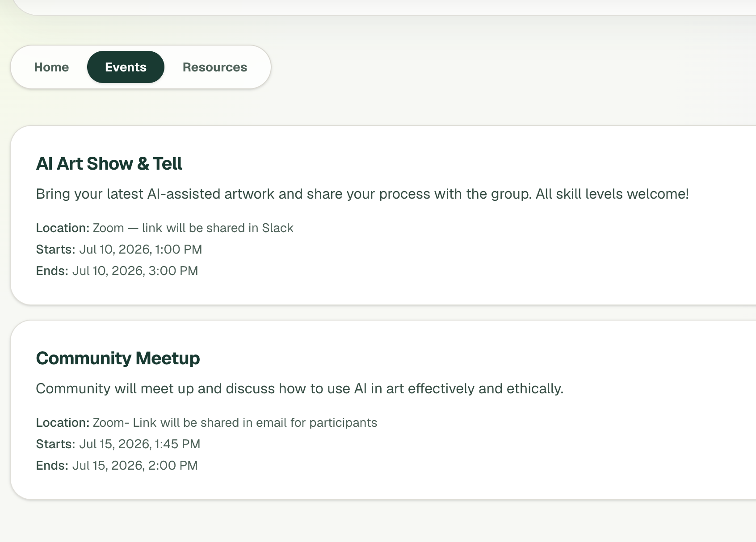Click the AI Art Show & Tell title
Screen dimensions: 756x542
point(109,164)
